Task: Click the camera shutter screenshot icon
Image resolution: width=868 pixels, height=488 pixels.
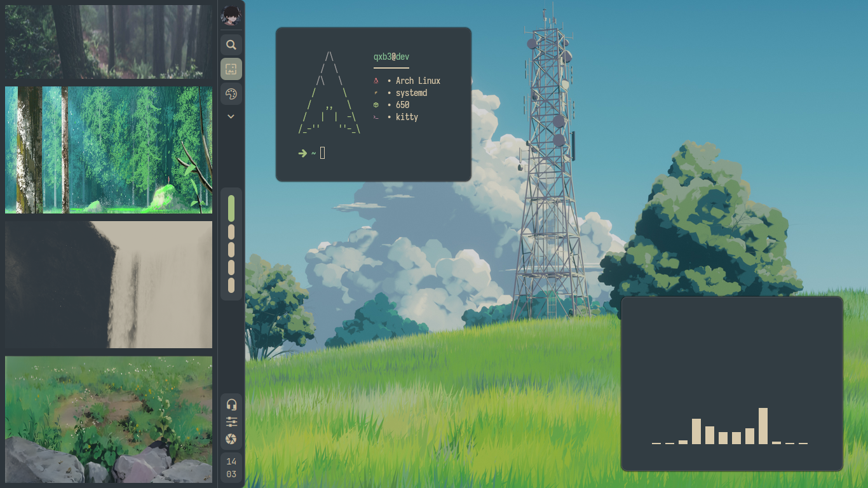Action: click(231, 439)
